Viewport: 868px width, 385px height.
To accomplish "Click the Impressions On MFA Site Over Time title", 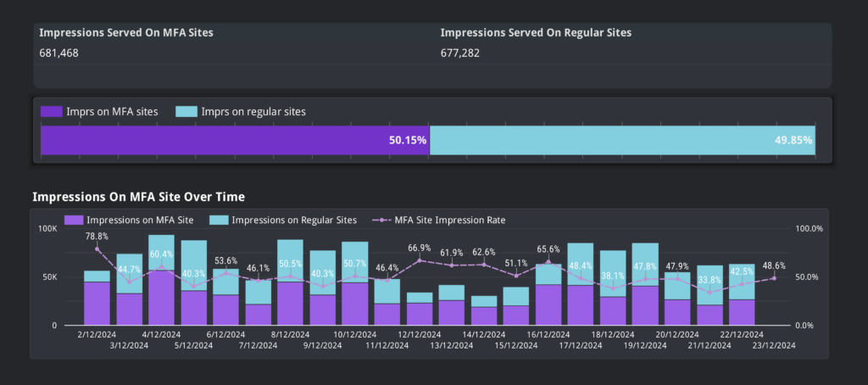I will point(138,197).
